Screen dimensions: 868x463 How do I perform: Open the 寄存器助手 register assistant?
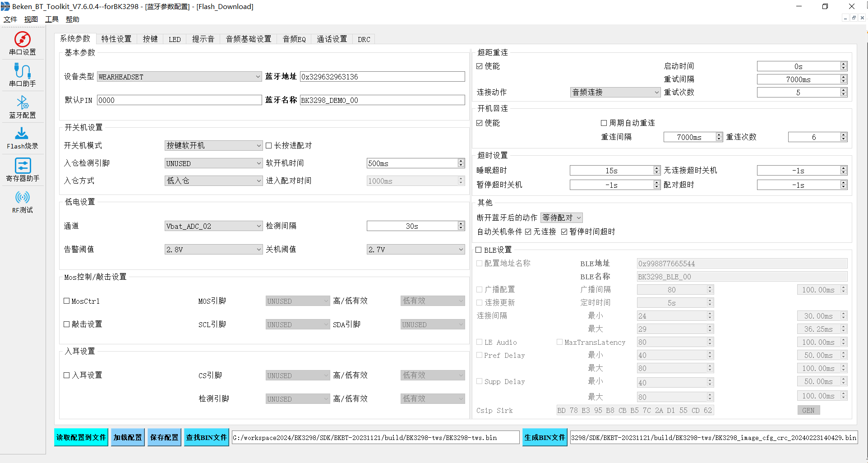click(22, 170)
